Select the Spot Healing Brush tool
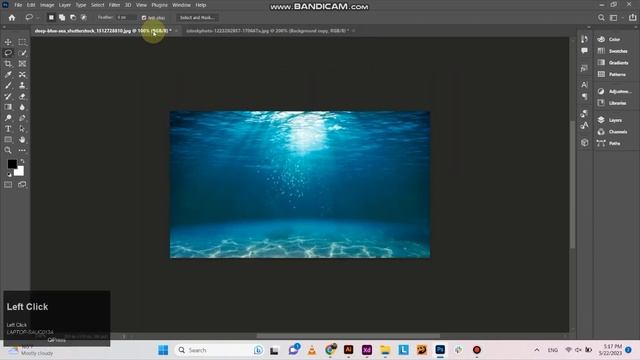640x360 pixels. pos(22,75)
